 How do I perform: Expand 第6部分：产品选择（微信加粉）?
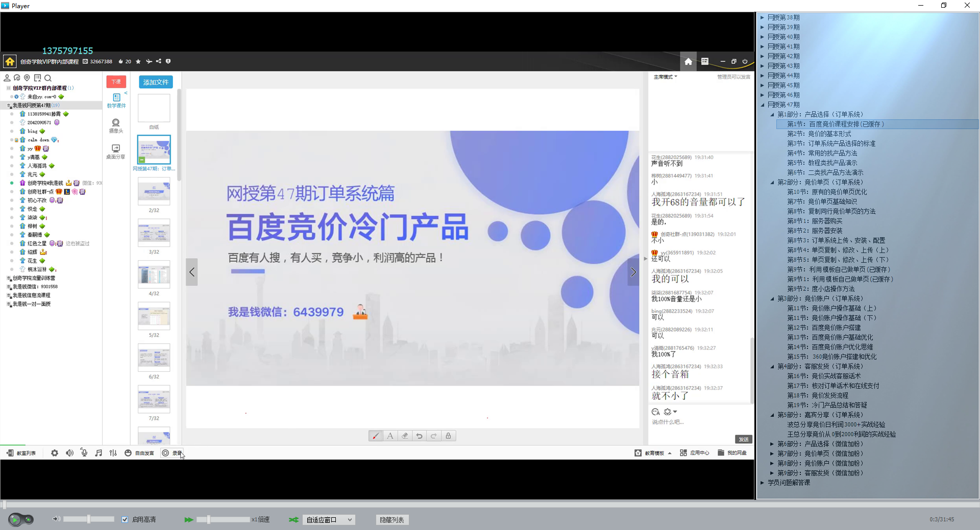[x=772, y=444]
